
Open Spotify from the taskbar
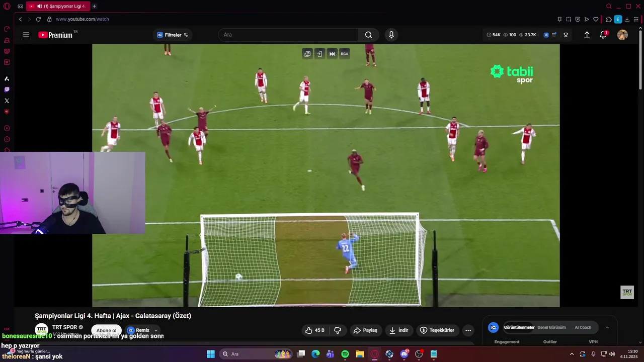click(x=345, y=354)
